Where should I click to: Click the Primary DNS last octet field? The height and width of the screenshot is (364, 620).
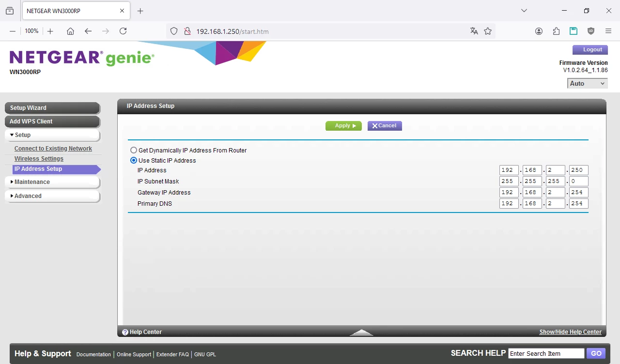(x=579, y=204)
